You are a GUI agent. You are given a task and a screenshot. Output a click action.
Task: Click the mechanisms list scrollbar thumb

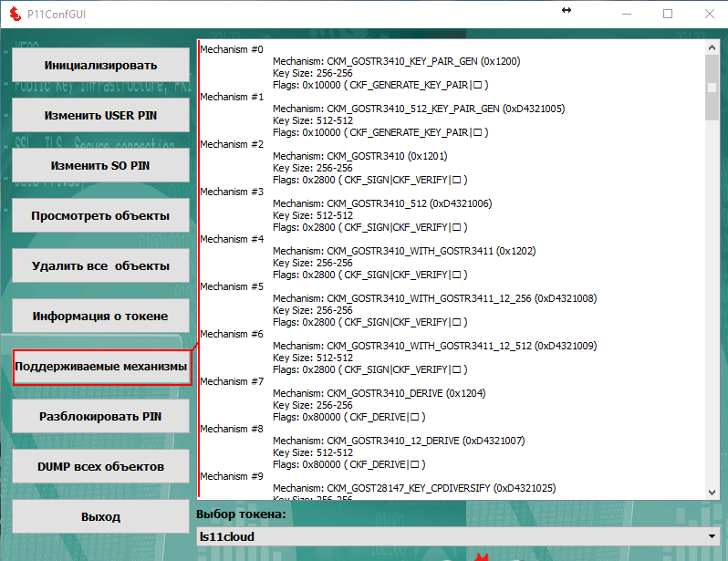tap(712, 88)
